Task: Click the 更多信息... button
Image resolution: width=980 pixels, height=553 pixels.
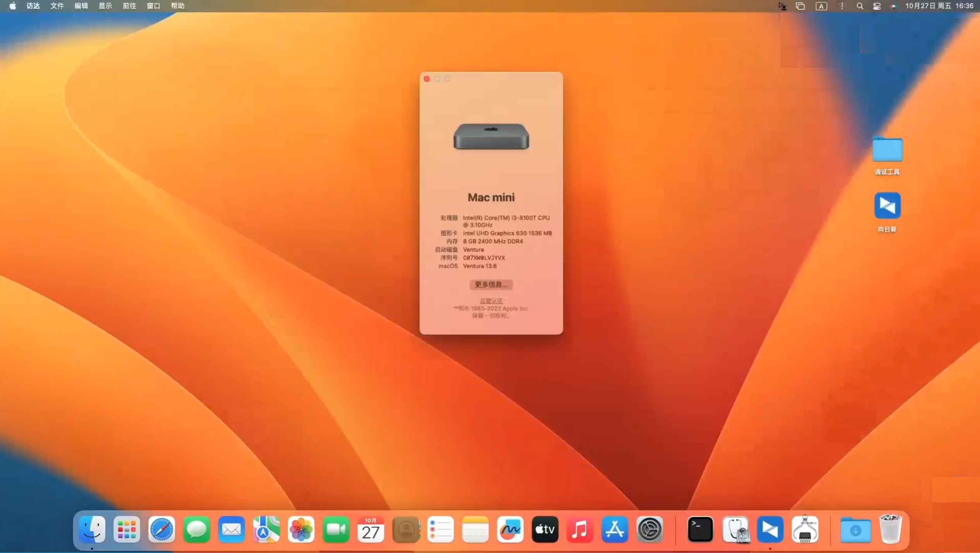Action: pyautogui.click(x=491, y=285)
